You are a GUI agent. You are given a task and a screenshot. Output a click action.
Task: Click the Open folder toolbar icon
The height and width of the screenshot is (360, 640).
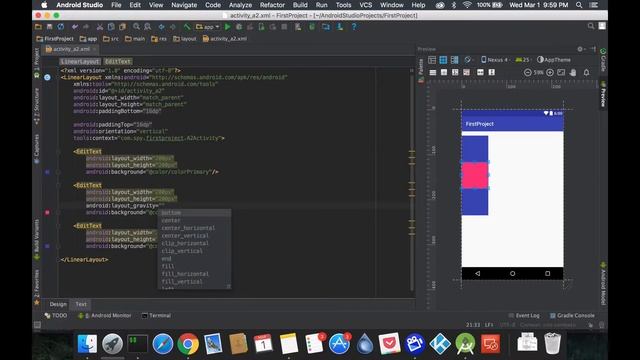(38, 27)
